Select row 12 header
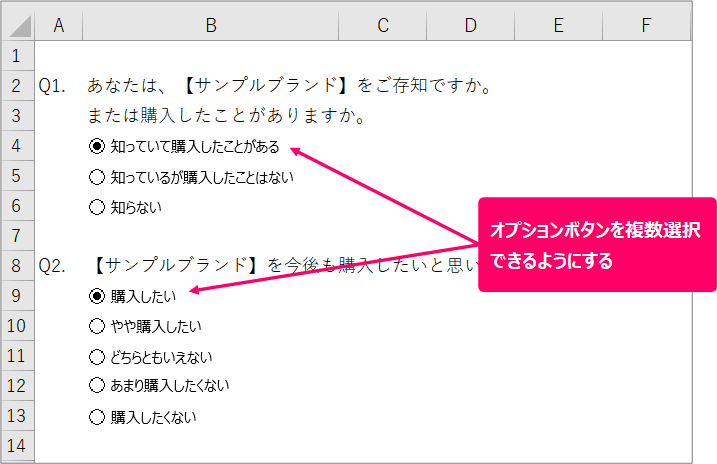Viewport: 717px width, 464px height. [17, 386]
